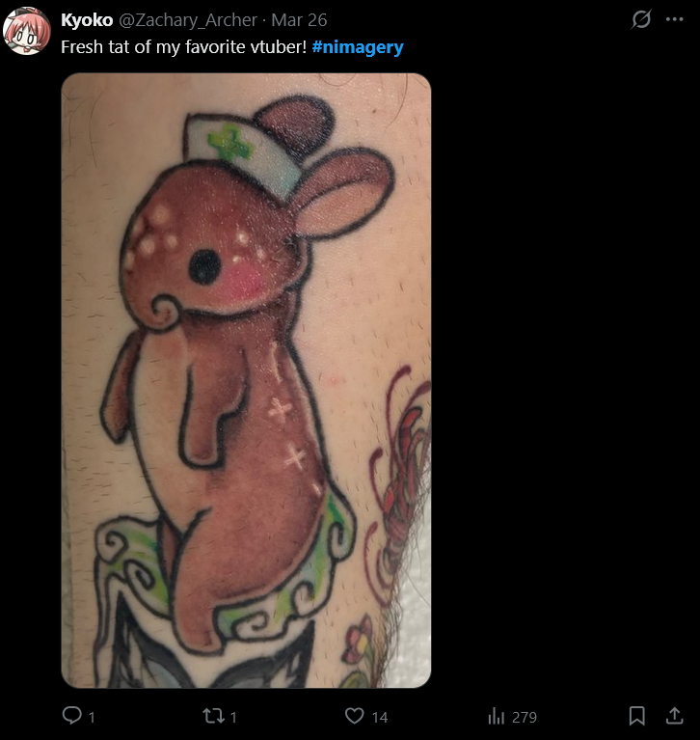The image size is (700, 740).
Task: Open Kyoko's profile avatar
Action: pyautogui.click(x=26, y=30)
